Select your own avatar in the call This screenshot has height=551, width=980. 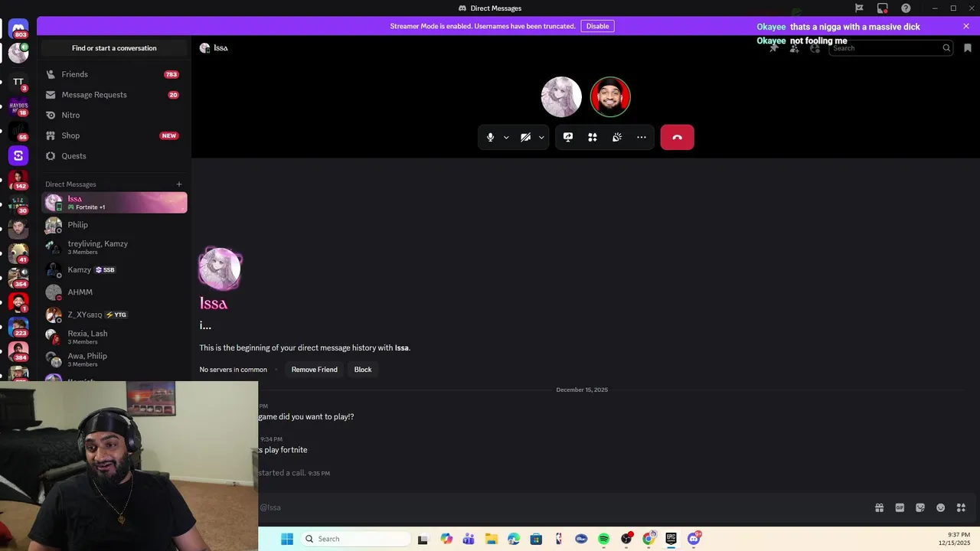[x=610, y=96]
